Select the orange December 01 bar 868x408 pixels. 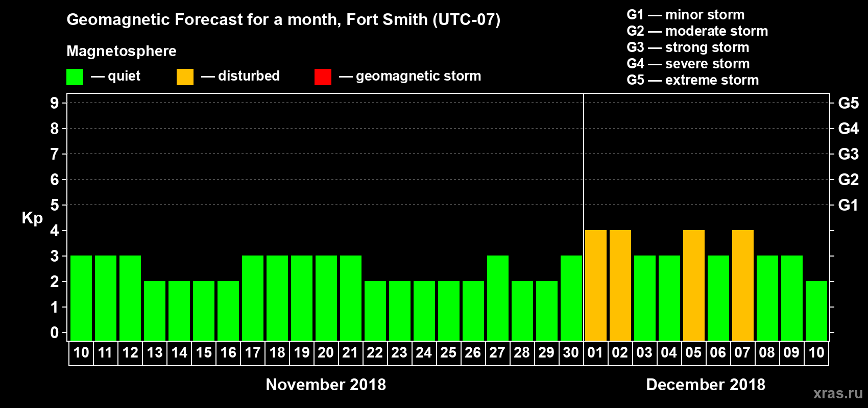pos(596,285)
